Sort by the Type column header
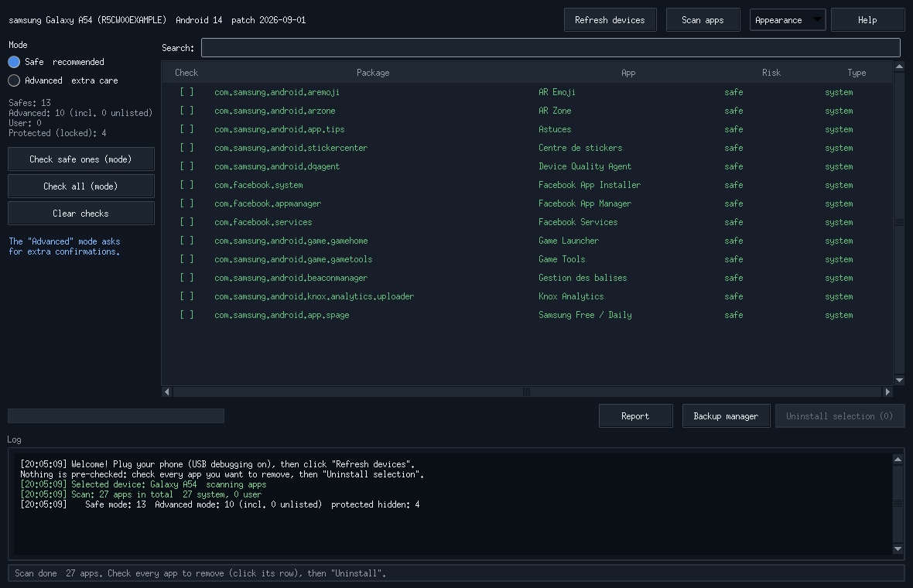 [x=857, y=73]
